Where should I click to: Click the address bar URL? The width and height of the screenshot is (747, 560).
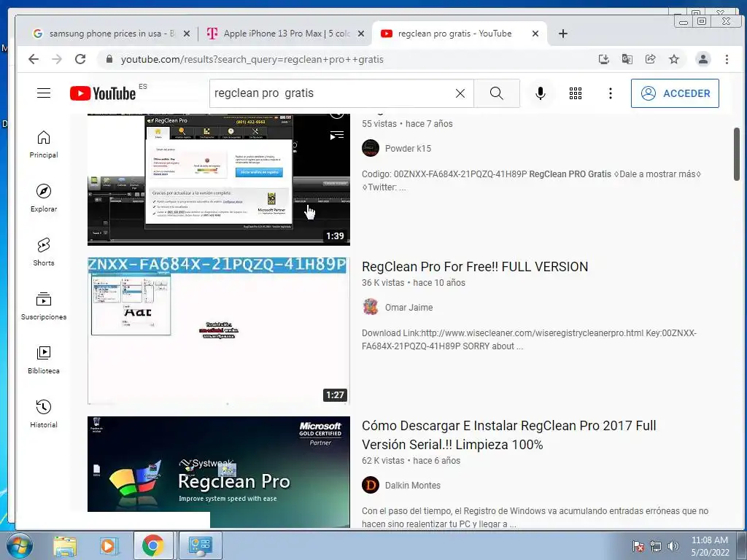pyautogui.click(x=252, y=60)
